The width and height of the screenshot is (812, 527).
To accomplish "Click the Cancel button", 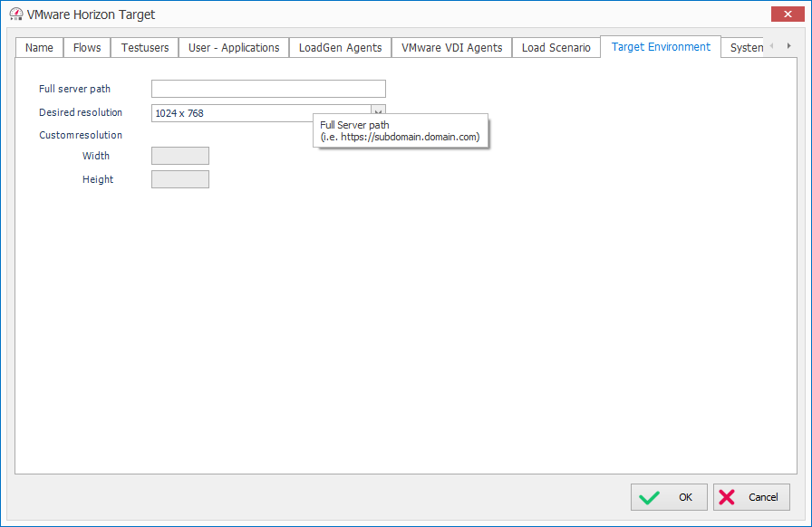I will tap(751, 497).
